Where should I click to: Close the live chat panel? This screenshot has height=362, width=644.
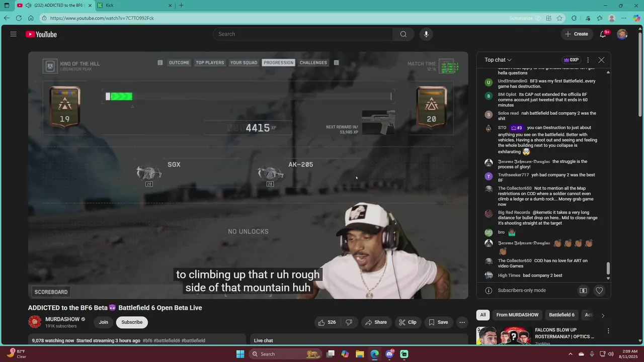tap(601, 60)
